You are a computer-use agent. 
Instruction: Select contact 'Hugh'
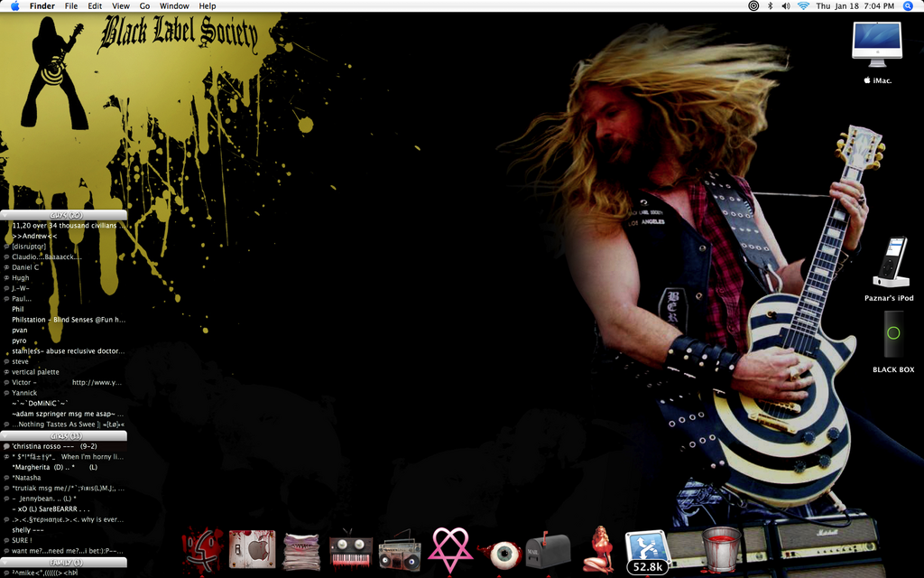64,278
